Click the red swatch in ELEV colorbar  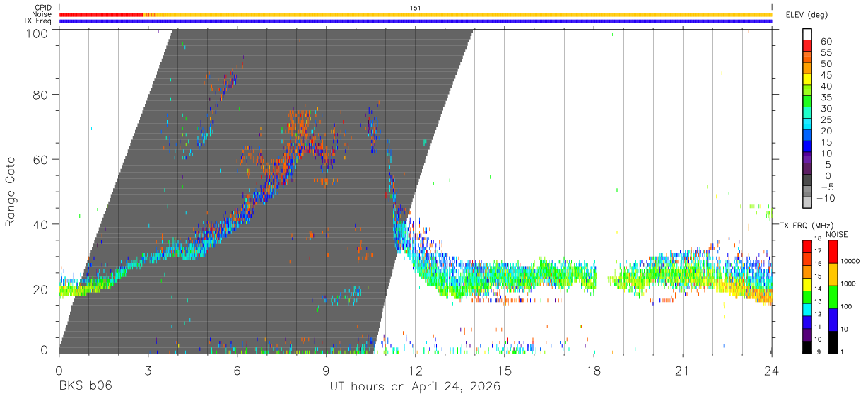pos(807,46)
